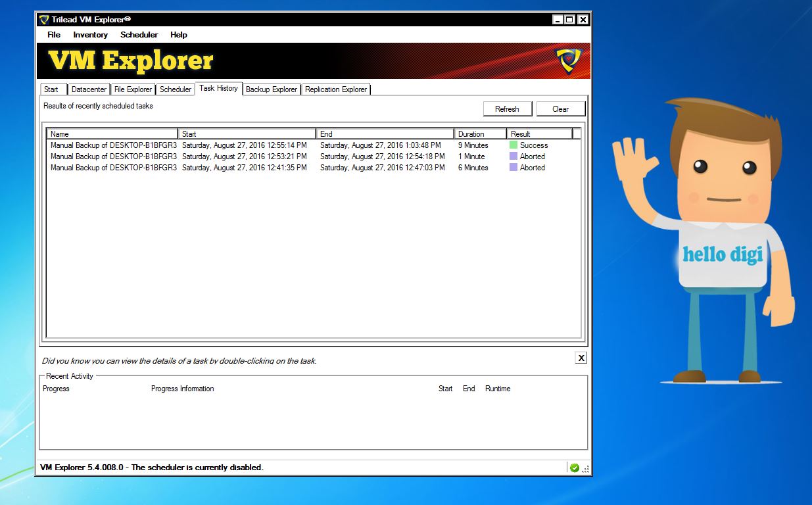812x505 pixels.
Task: Switch to the Backup Explorer tab
Action: click(272, 89)
